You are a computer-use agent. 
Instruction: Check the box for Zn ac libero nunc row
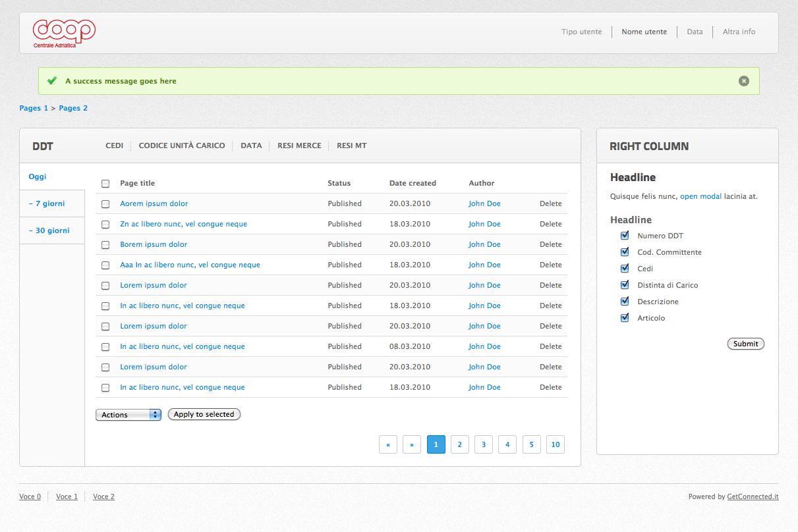pos(105,225)
